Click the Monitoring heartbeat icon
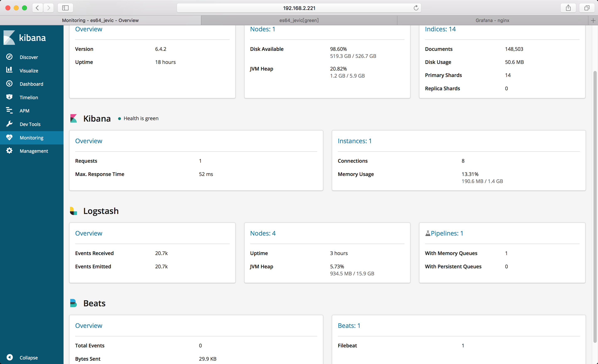Screen dimensions: 598x364 pos(9,138)
